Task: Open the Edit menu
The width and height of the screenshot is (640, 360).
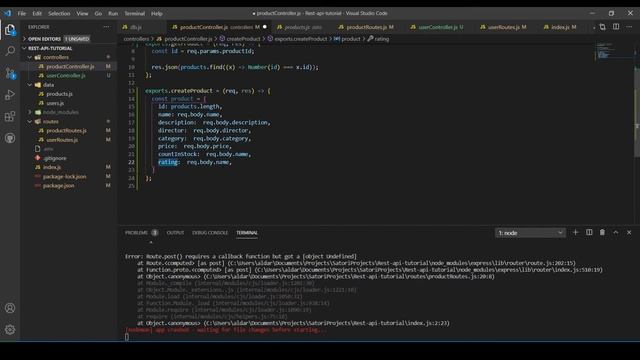Action: click(37, 13)
